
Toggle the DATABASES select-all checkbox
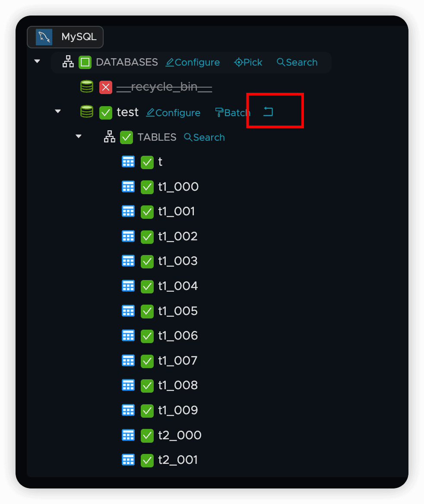click(85, 63)
